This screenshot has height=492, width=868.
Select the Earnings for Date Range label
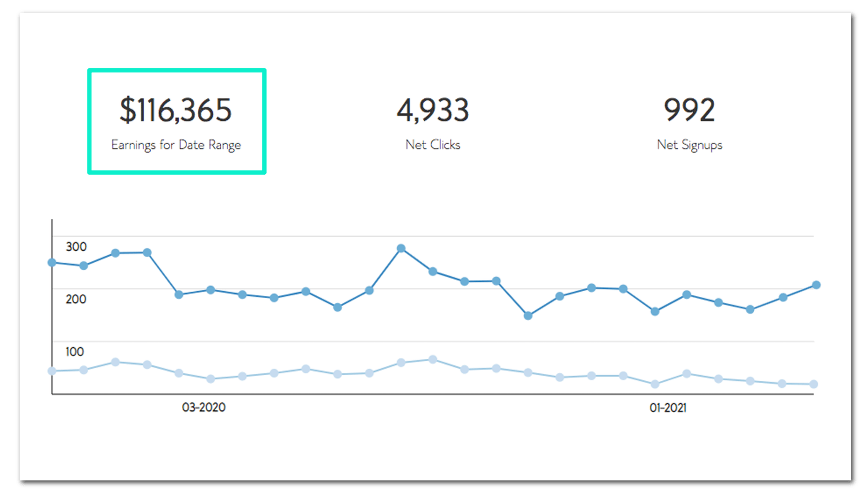[176, 145]
